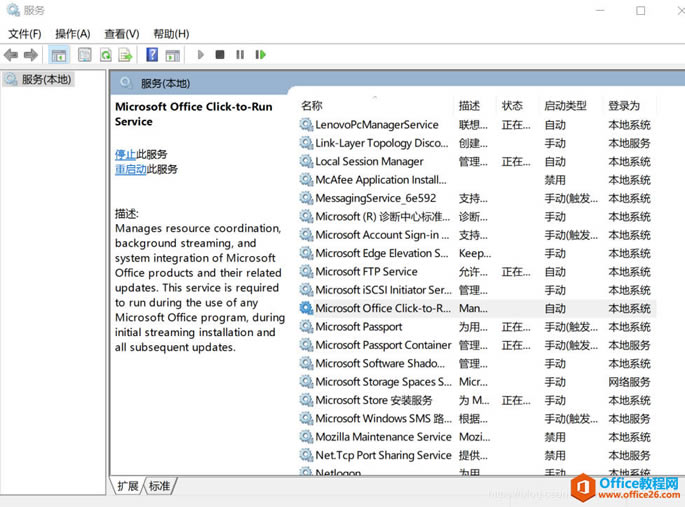
Task: Refresh the services list via toolbar
Action: point(106,55)
